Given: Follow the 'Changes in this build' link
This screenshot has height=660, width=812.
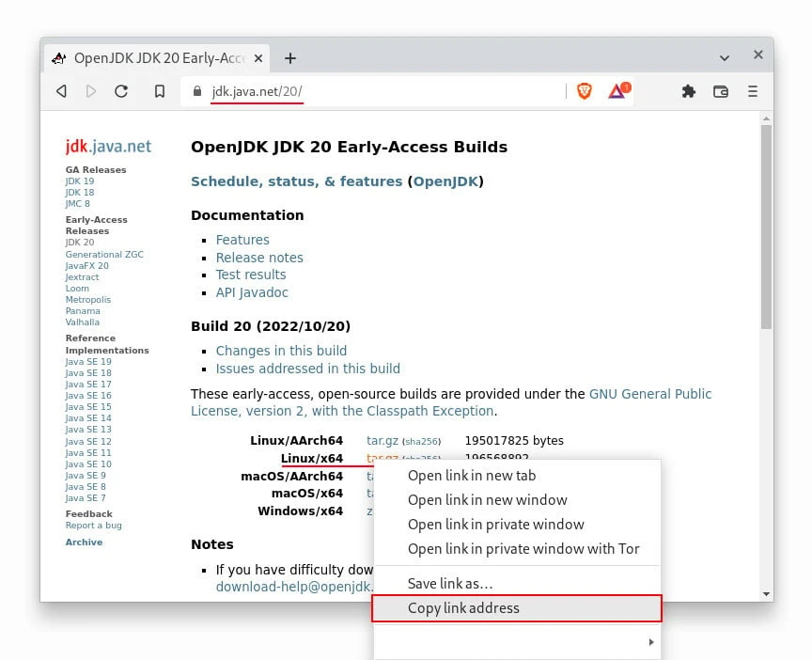Looking at the screenshot, I should pyautogui.click(x=281, y=351).
